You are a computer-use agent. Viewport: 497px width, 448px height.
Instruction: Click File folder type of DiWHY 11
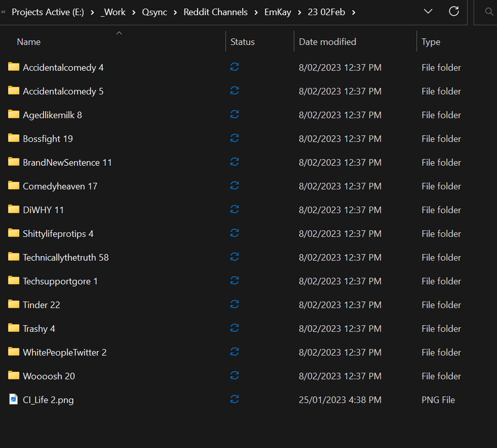441,210
